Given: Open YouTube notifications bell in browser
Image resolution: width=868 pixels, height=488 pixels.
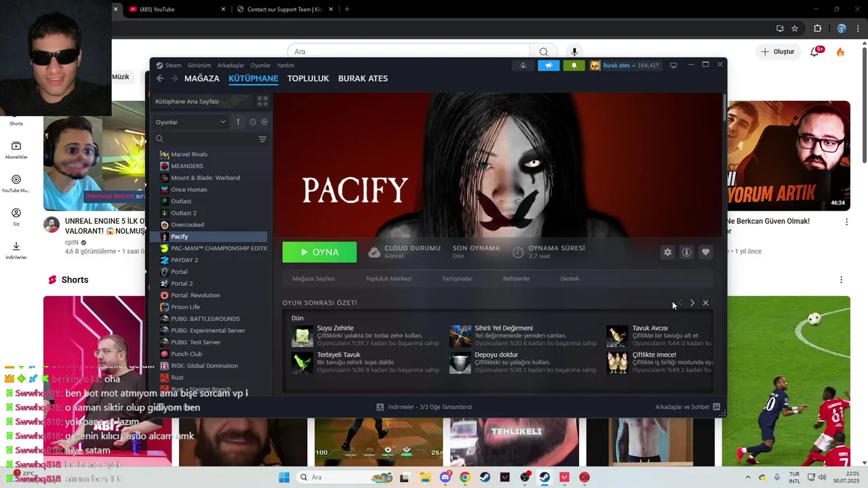Looking at the screenshot, I should [815, 52].
